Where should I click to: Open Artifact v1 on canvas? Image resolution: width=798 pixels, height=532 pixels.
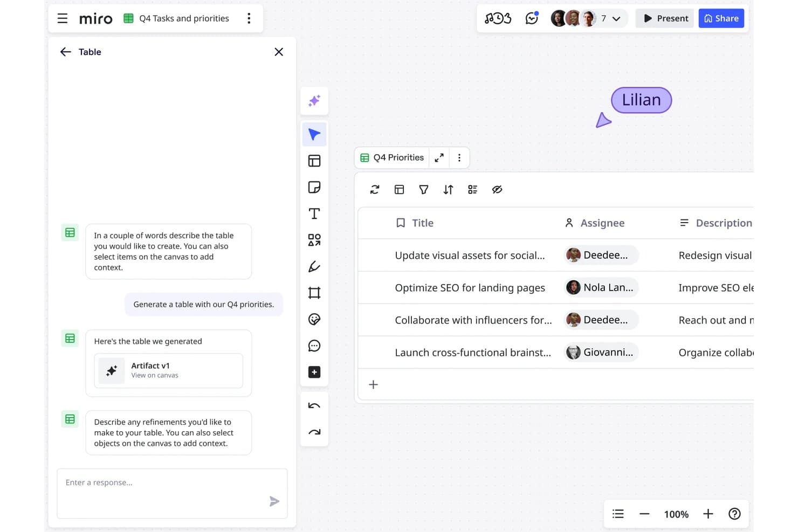click(x=168, y=370)
